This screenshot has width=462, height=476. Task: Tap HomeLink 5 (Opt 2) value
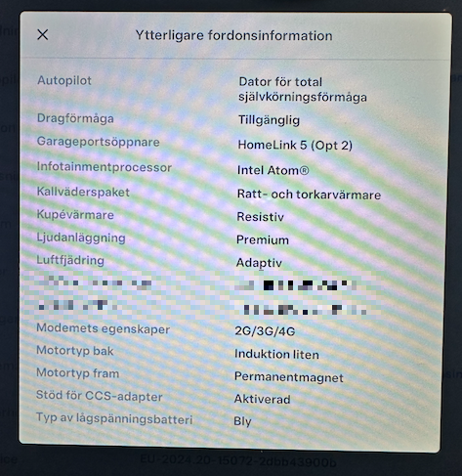click(295, 145)
